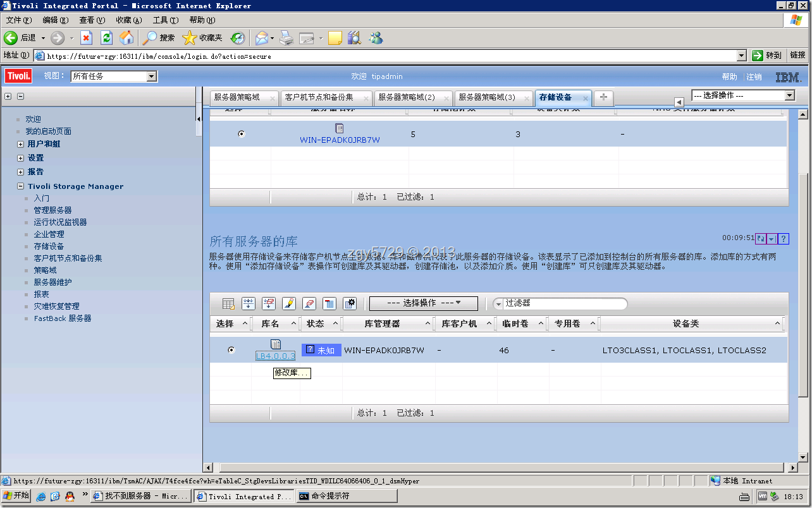Click the LB4.0.0.3 library name link

(275, 356)
